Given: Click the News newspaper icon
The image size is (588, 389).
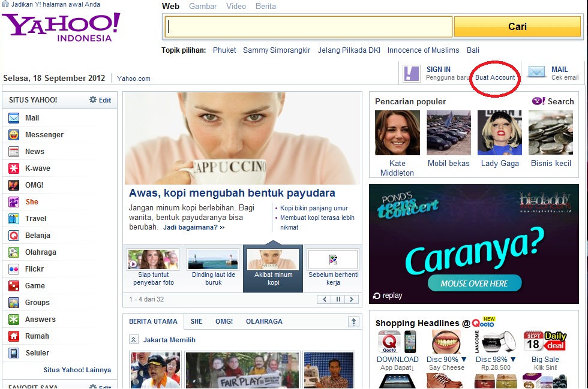Looking at the screenshot, I should [x=14, y=152].
